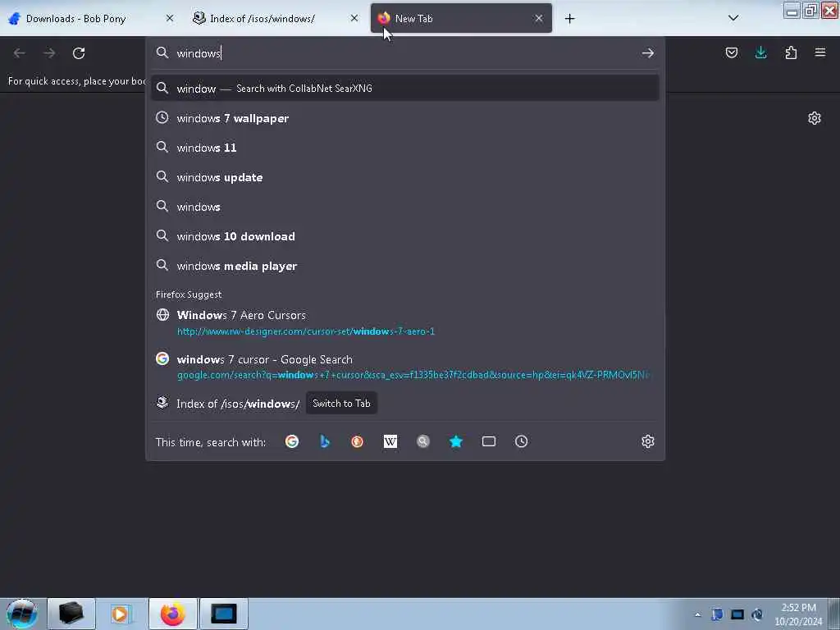Open new tab page settings gear
This screenshot has width=840, height=630.
point(815,118)
